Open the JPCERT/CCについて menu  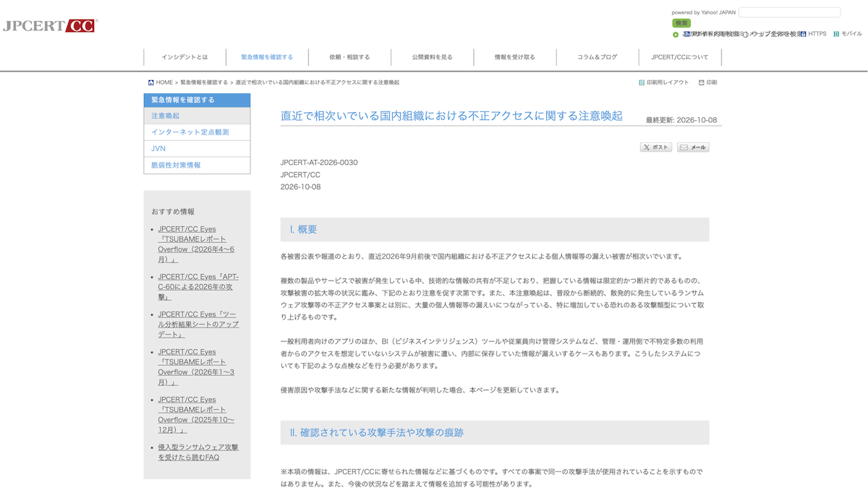[680, 57]
